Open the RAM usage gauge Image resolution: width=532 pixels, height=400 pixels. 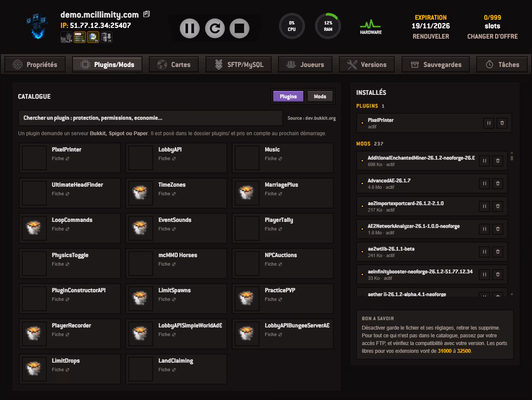click(328, 26)
